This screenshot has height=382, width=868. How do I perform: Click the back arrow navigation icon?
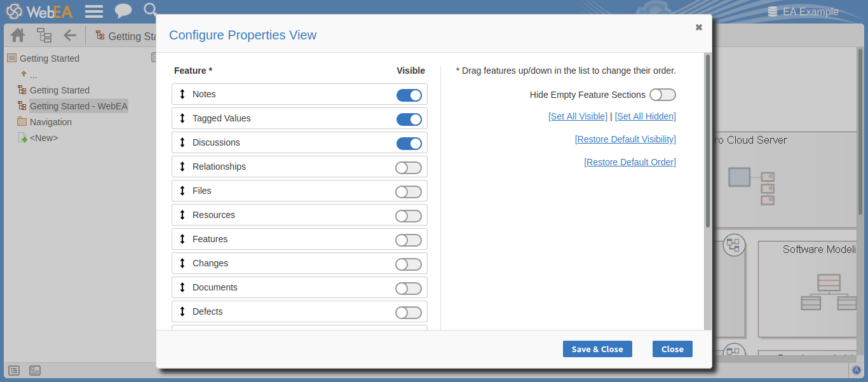point(70,35)
